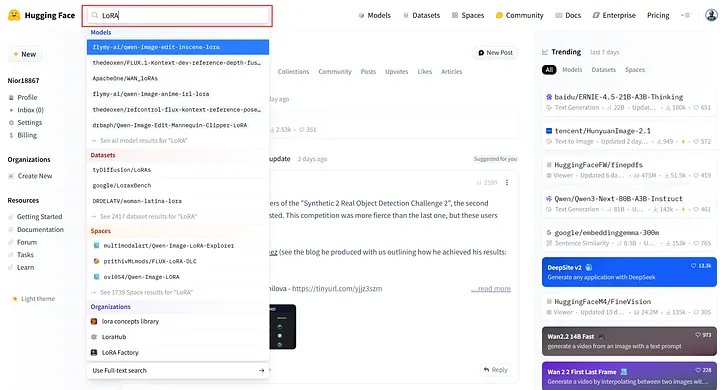Expand the more menu beside Pricing
720x390 pixels.
(686, 15)
